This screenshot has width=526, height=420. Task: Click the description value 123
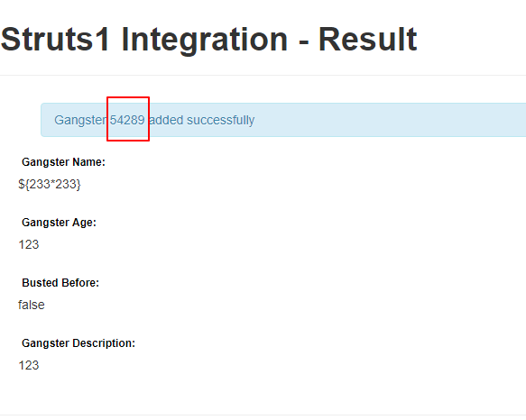click(29, 365)
